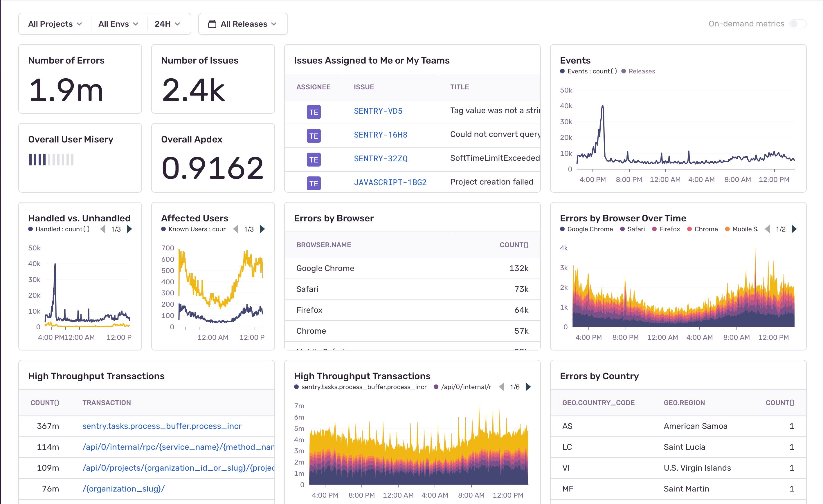Open sentry.tasks.process_buffer.process_incr transaction link
The height and width of the screenshot is (504, 823).
point(162,426)
